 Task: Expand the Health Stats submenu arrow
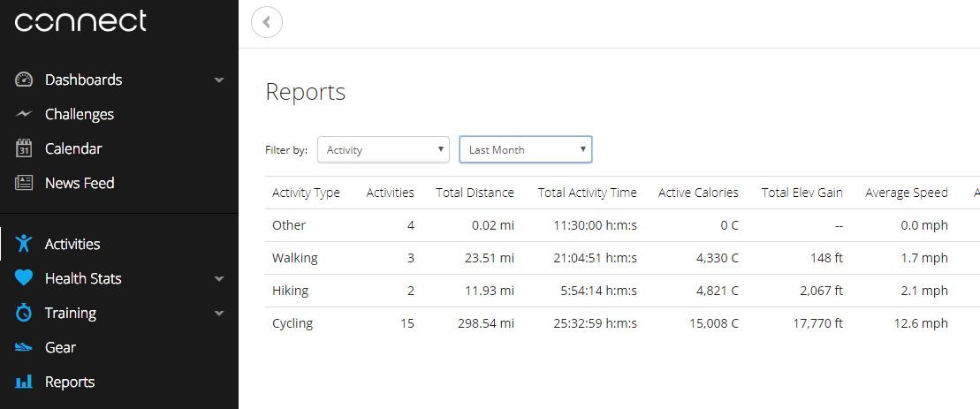pyautogui.click(x=219, y=279)
